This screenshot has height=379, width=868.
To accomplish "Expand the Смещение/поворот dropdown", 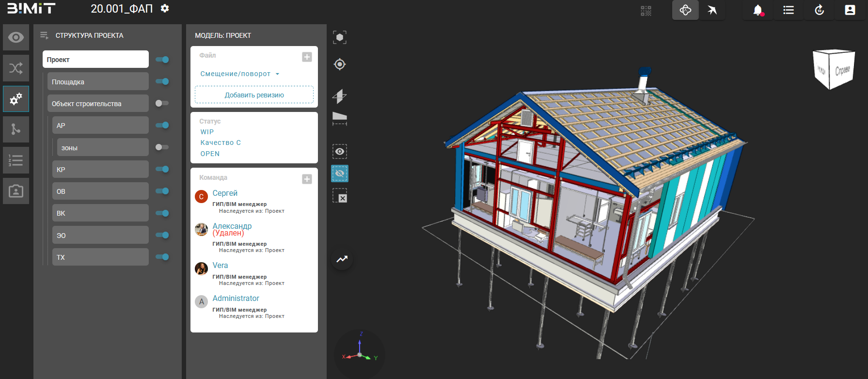I will (240, 74).
